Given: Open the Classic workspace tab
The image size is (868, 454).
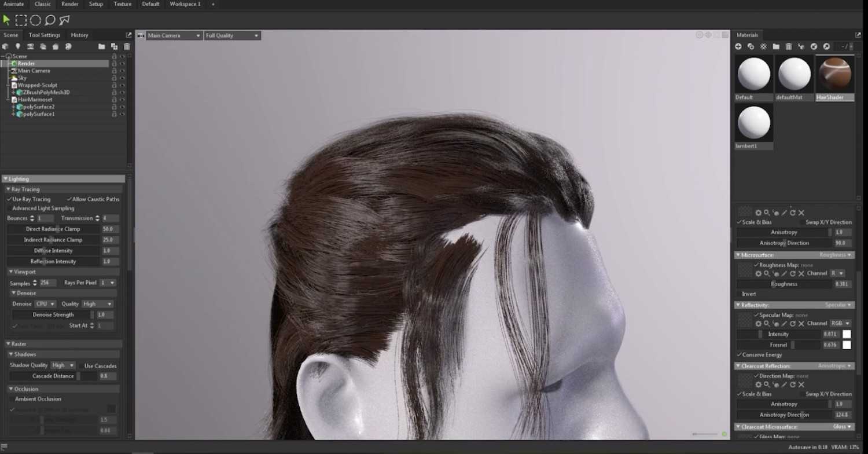Looking at the screenshot, I should click(43, 4).
